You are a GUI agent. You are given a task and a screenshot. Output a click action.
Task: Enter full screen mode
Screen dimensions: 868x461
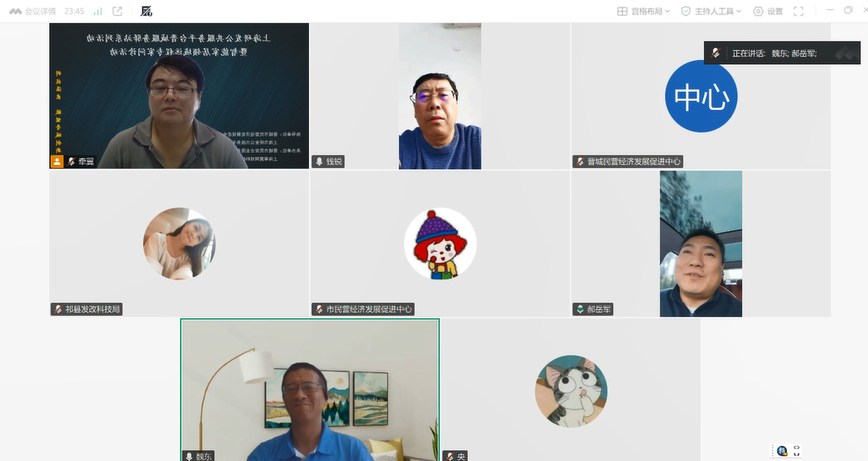tap(798, 11)
